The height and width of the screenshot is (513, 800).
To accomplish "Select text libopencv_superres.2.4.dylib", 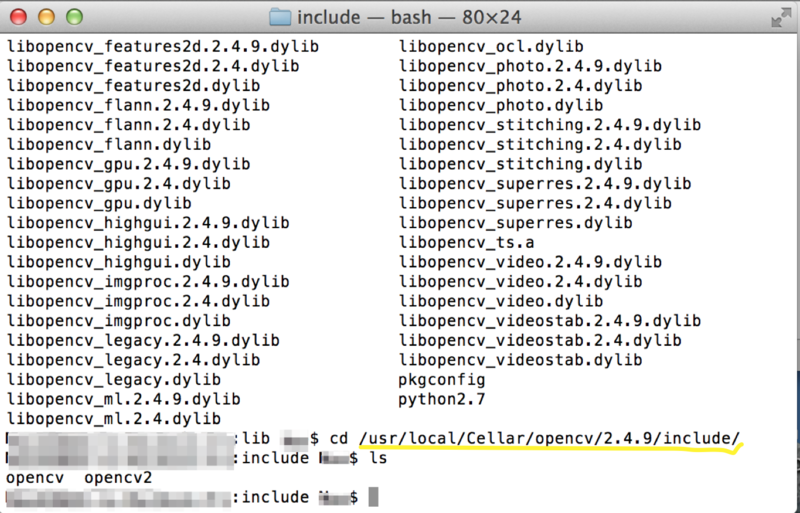I will 535,203.
